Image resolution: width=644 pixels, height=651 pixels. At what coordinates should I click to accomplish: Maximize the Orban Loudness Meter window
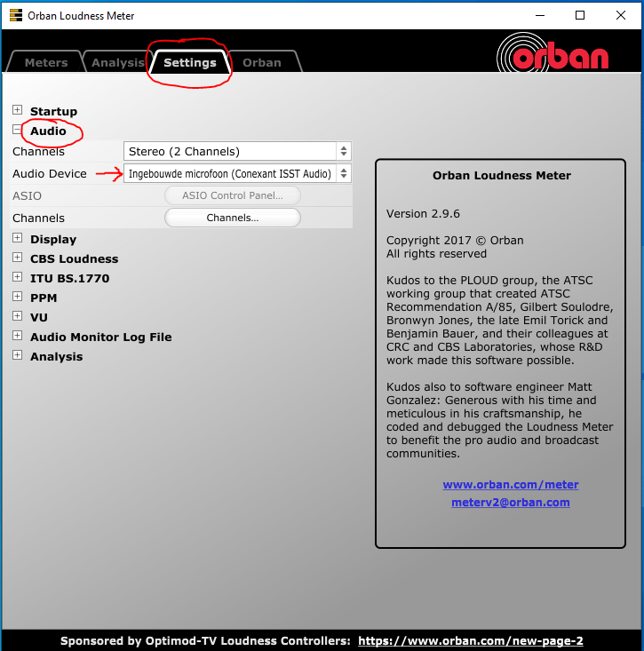click(x=580, y=15)
